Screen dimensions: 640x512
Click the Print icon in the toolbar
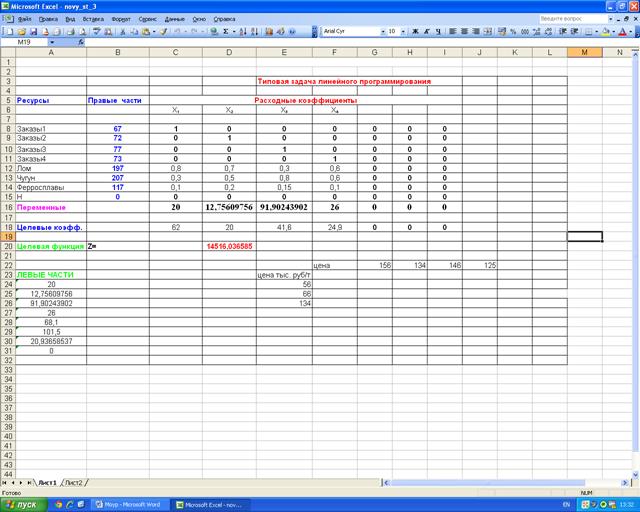pyautogui.click(x=71, y=31)
